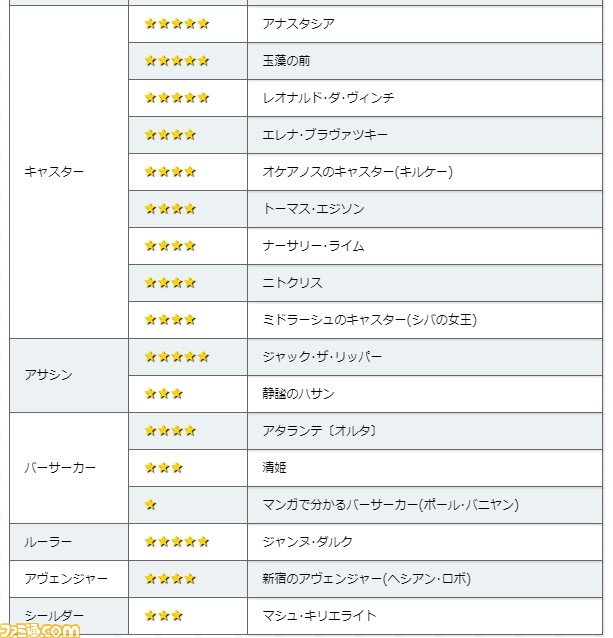Click the アタランテ〔オルタ〕 entry
613x638 pixels.
(320, 431)
